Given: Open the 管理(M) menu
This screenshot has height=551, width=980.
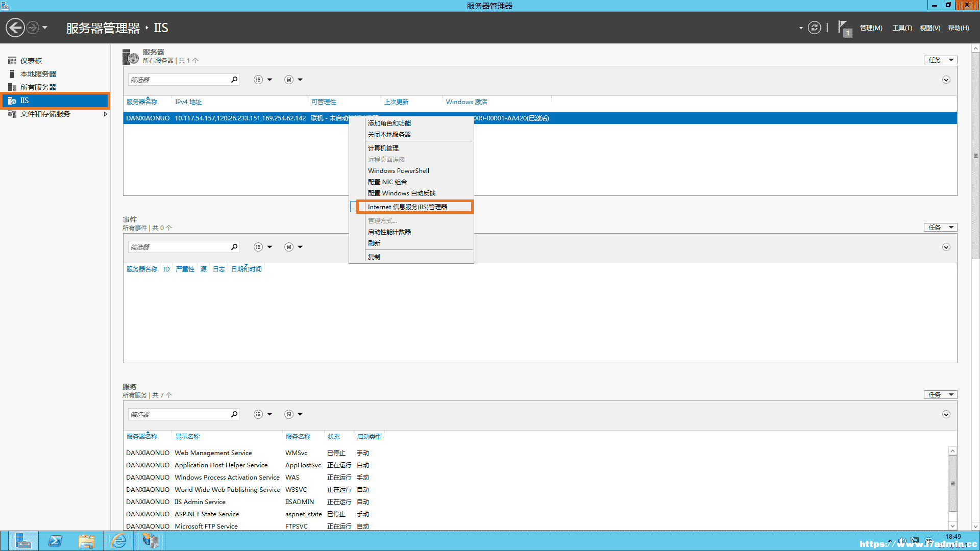Looking at the screenshot, I should (x=871, y=28).
